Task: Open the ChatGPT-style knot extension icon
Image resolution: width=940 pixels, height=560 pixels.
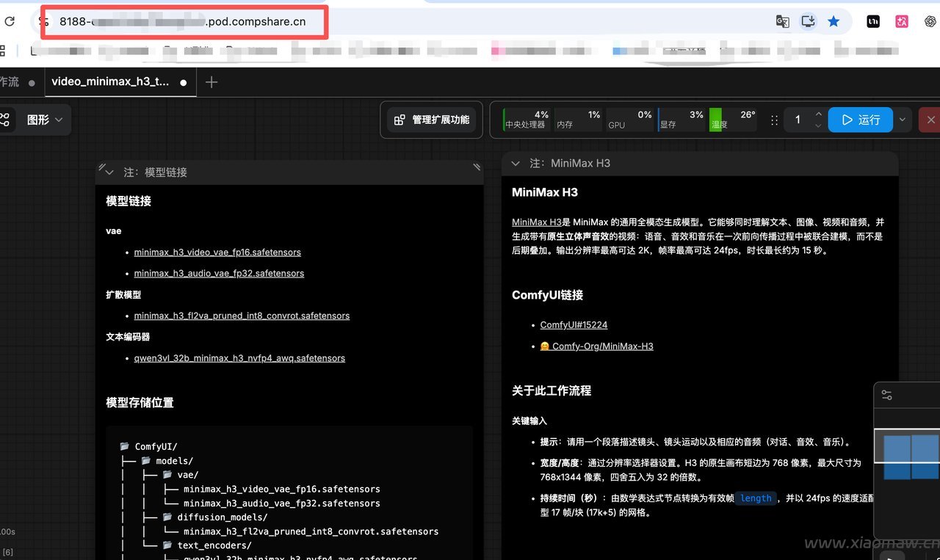Action: (x=930, y=21)
